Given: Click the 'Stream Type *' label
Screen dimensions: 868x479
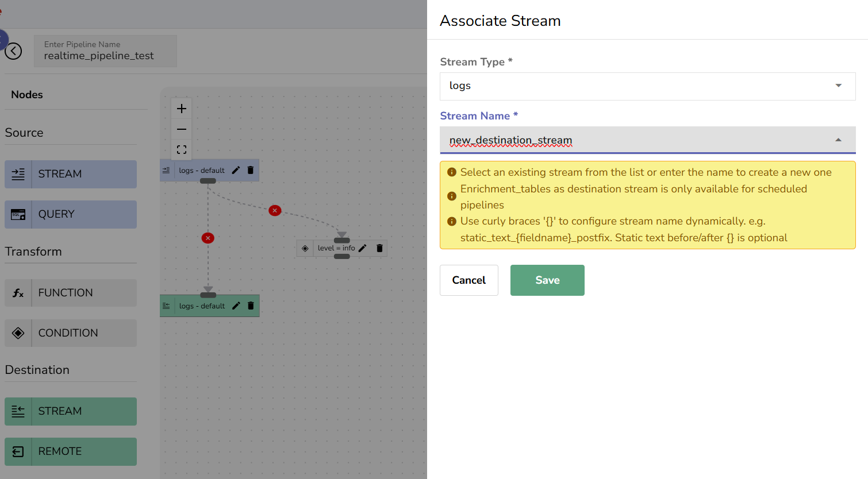Looking at the screenshot, I should coord(476,62).
